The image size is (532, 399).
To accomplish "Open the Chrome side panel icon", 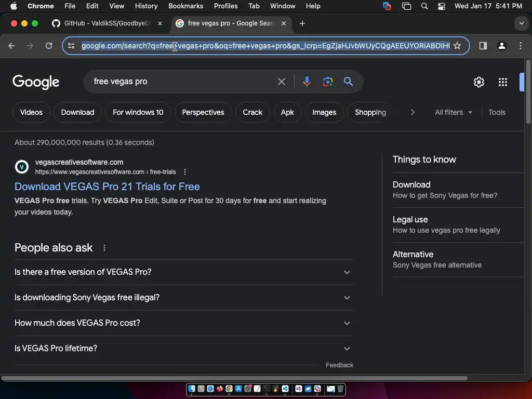I will click(483, 46).
